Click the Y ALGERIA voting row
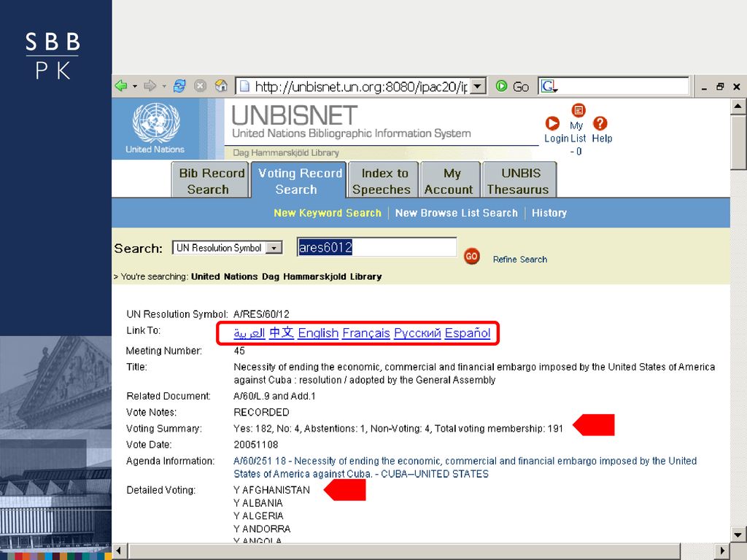This screenshot has height=560, width=747. click(x=259, y=516)
